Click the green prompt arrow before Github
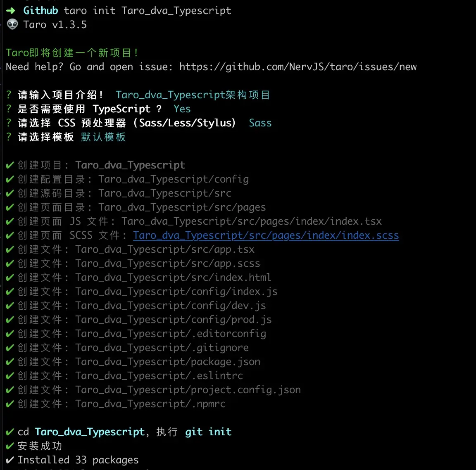The width and height of the screenshot is (476, 470). pyautogui.click(x=11, y=11)
